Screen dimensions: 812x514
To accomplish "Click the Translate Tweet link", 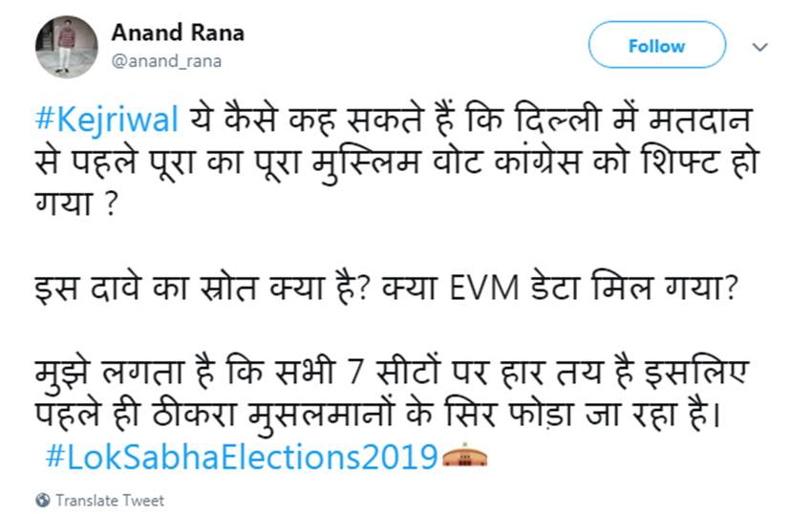I will 109,501.
